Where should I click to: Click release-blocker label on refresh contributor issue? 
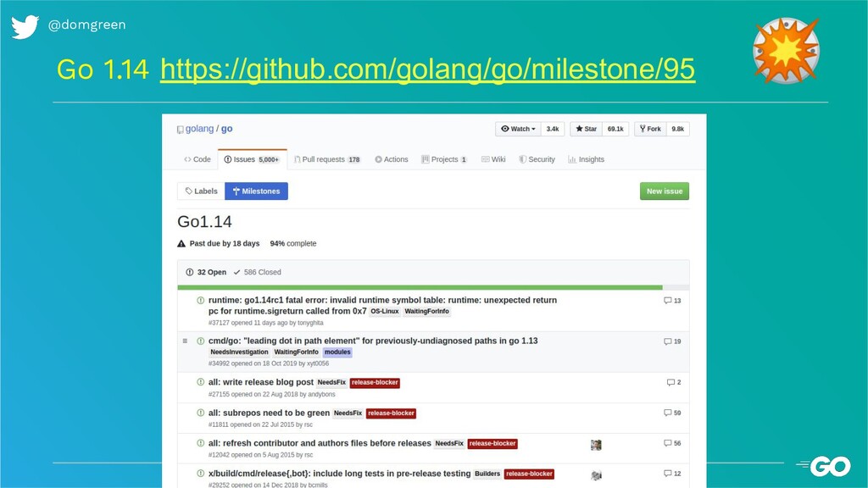(492, 444)
